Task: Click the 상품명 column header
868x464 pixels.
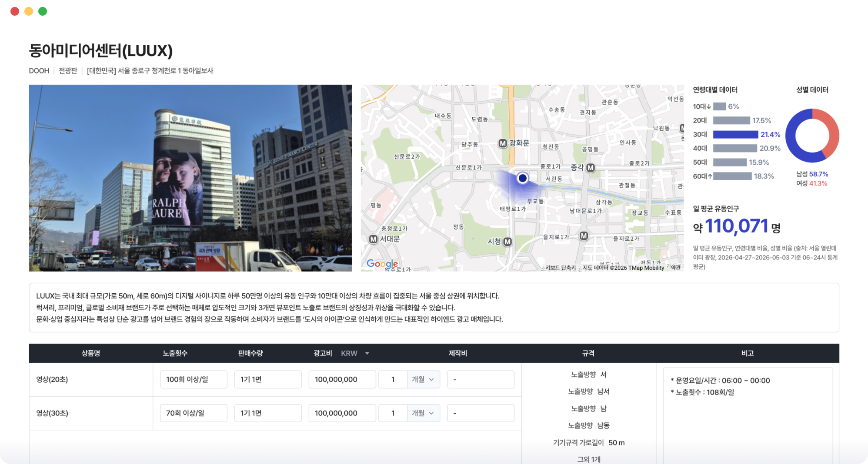Action: 91,353
